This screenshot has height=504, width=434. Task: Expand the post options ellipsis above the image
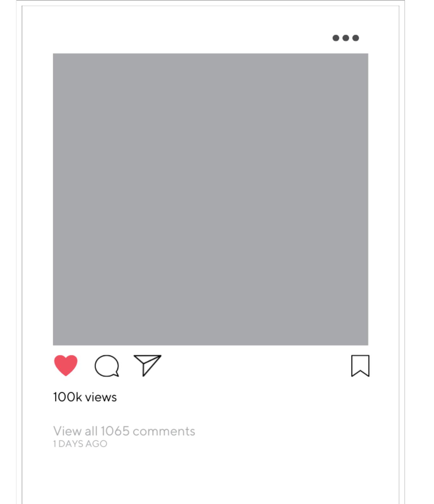click(346, 38)
